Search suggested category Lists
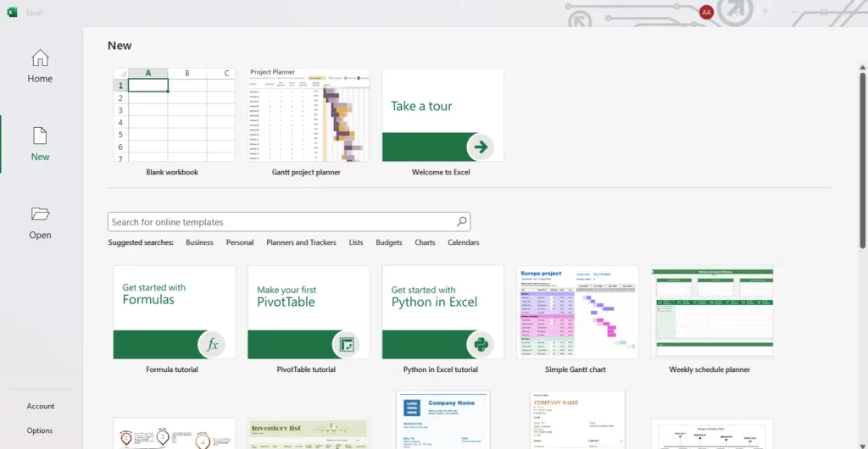 click(x=356, y=242)
